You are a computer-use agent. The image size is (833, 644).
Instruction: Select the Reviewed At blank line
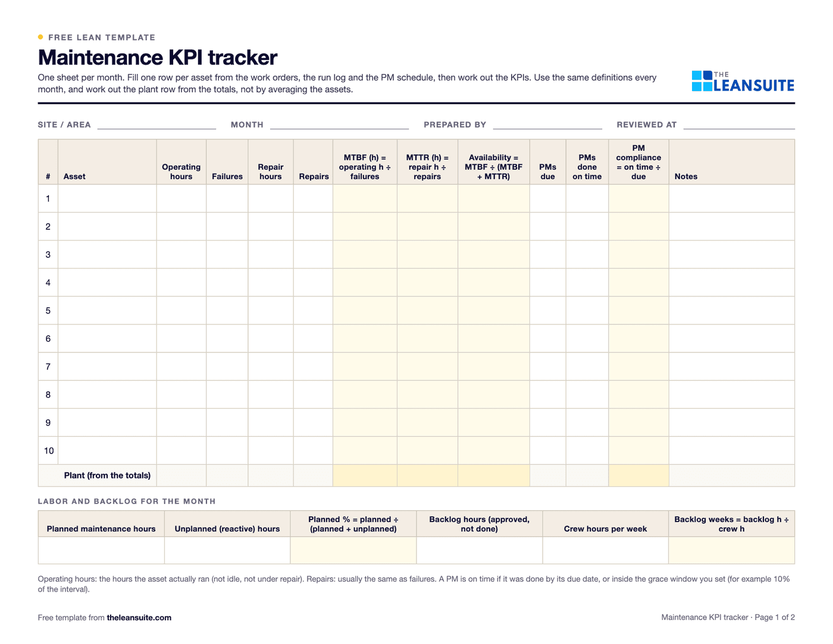tap(739, 125)
